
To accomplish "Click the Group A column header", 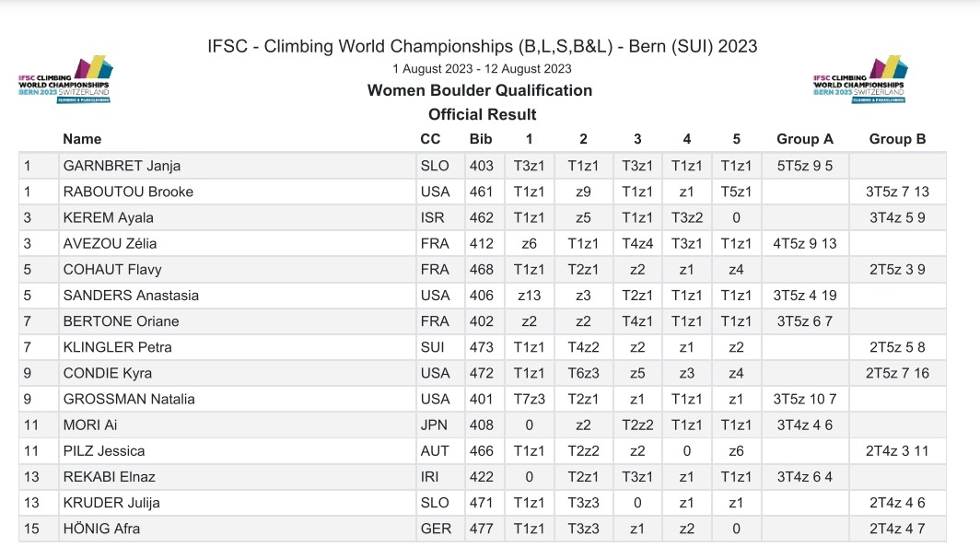I will click(x=804, y=139).
